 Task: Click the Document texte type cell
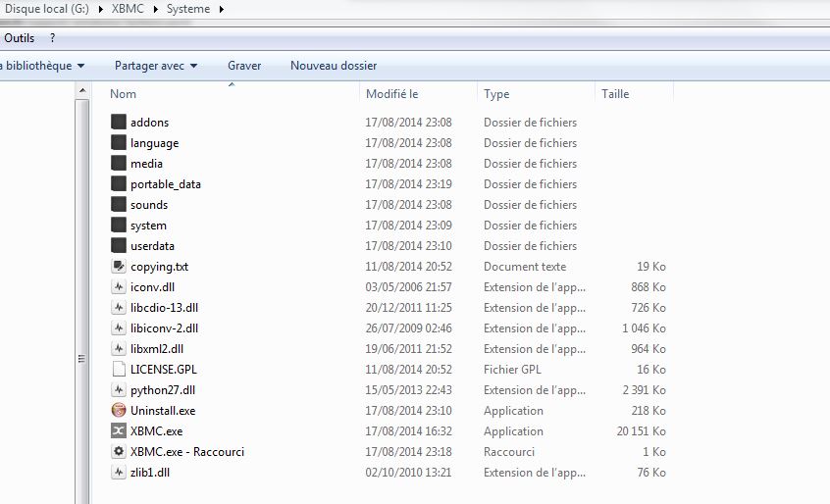tap(525, 267)
